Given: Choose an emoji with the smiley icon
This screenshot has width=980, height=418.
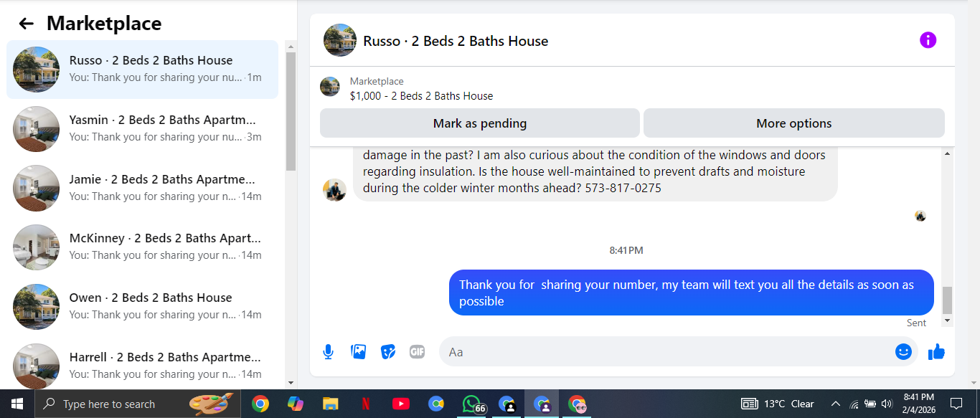Looking at the screenshot, I should pyautogui.click(x=903, y=352).
